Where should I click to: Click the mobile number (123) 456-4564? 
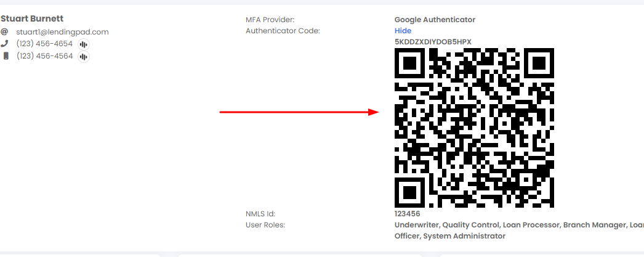pyautogui.click(x=44, y=56)
